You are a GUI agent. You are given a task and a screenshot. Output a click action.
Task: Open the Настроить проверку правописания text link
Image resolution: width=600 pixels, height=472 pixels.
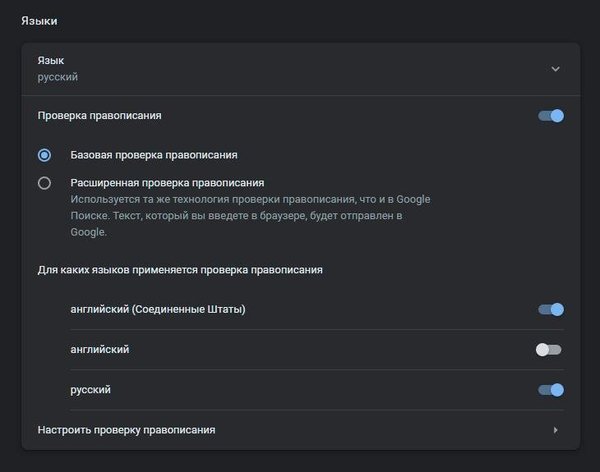[x=126, y=430]
